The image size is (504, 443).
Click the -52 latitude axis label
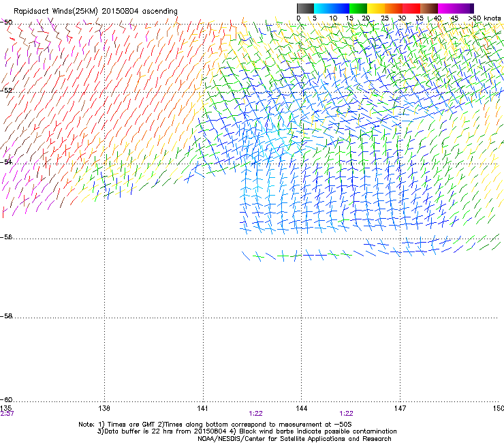pos(6,91)
